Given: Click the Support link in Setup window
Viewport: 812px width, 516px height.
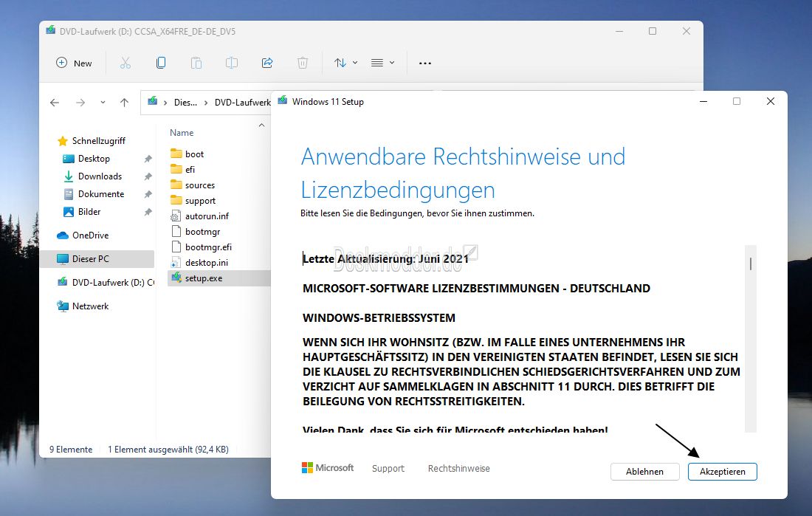Looking at the screenshot, I should pyautogui.click(x=388, y=468).
